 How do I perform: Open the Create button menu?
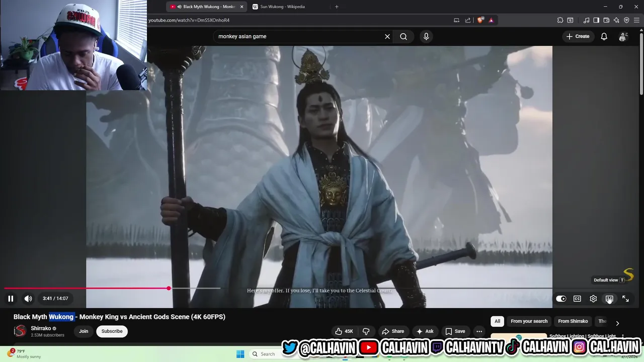click(578, 36)
